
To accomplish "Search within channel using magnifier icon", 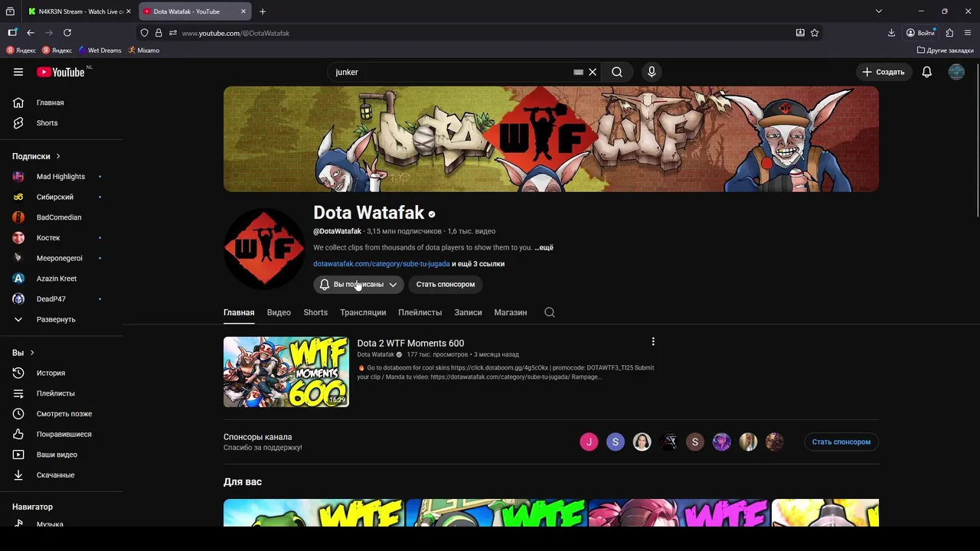I will click(550, 312).
